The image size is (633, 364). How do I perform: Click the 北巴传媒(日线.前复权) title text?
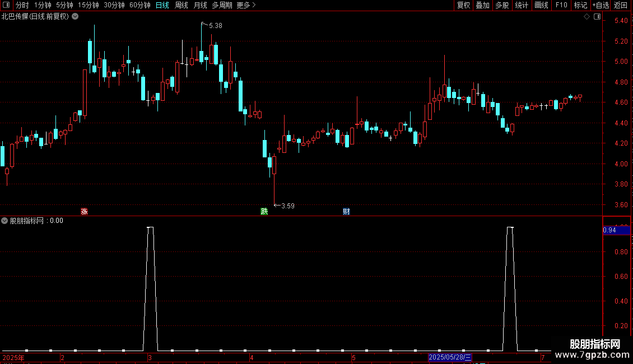click(x=35, y=17)
